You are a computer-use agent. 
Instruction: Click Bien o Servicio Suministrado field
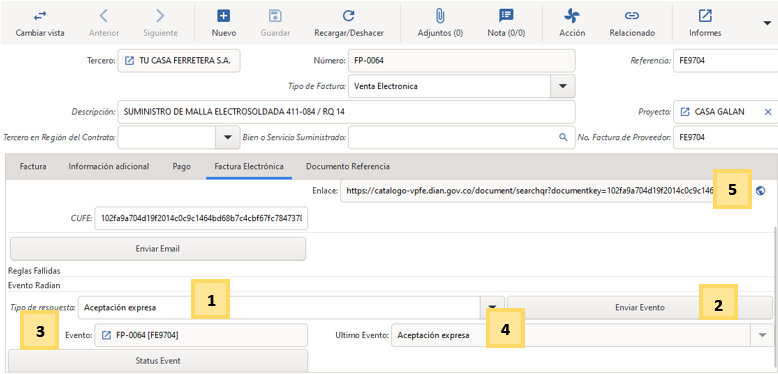(461, 137)
